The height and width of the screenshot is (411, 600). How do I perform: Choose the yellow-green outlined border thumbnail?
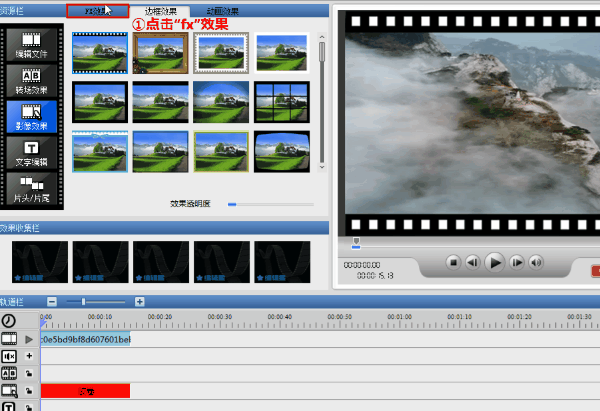click(x=221, y=152)
